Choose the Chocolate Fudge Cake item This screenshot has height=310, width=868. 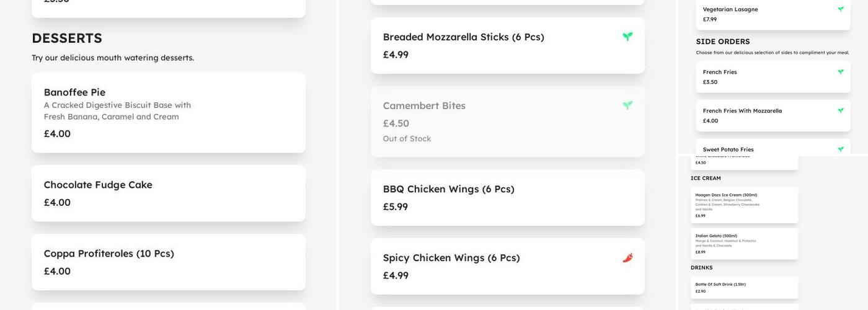click(x=168, y=193)
